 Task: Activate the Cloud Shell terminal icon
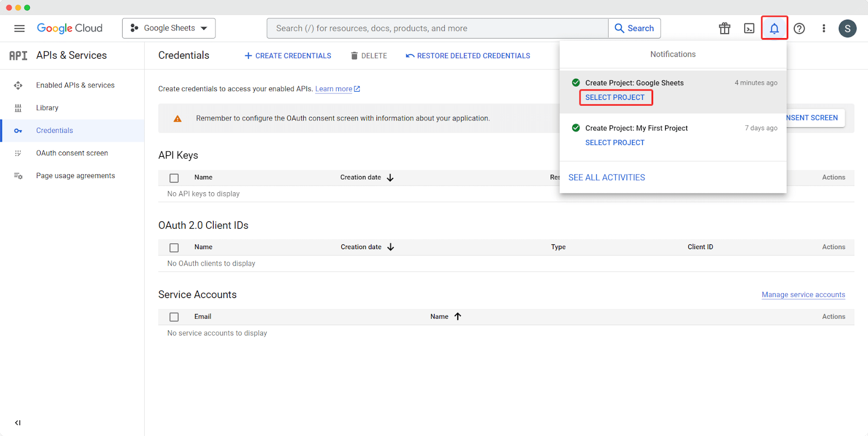click(x=749, y=28)
